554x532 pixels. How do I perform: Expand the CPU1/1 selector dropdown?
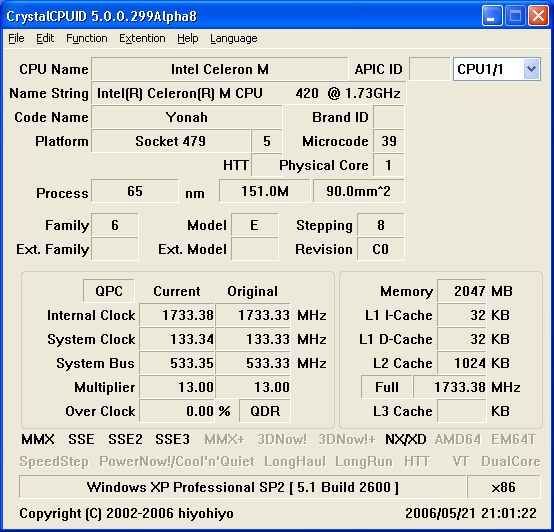[531, 69]
